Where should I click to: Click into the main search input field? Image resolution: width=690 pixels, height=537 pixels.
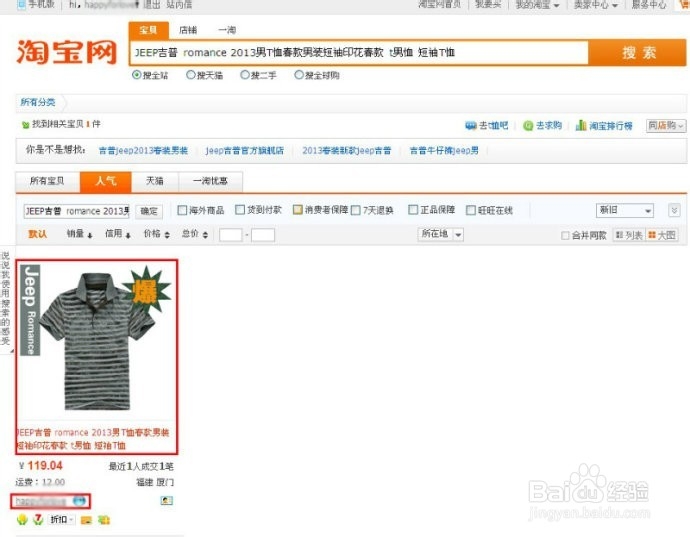(359, 53)
